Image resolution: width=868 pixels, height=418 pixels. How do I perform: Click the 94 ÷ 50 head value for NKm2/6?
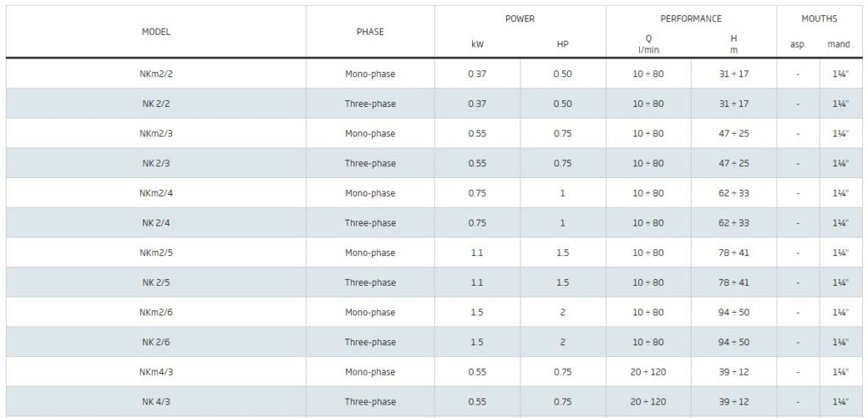coord(733,312)
